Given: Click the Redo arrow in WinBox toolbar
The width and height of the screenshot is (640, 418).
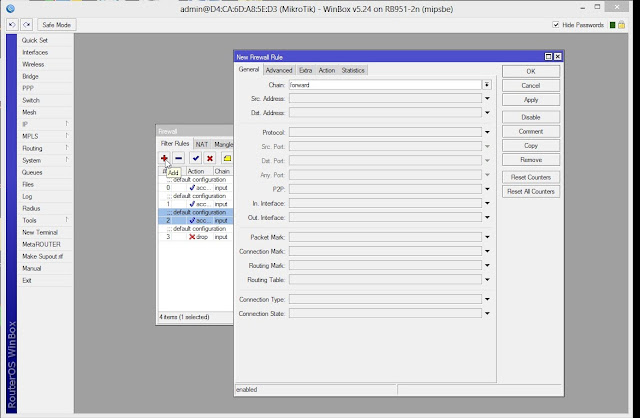Looking at the screenshot, I should tap(27, 25).
